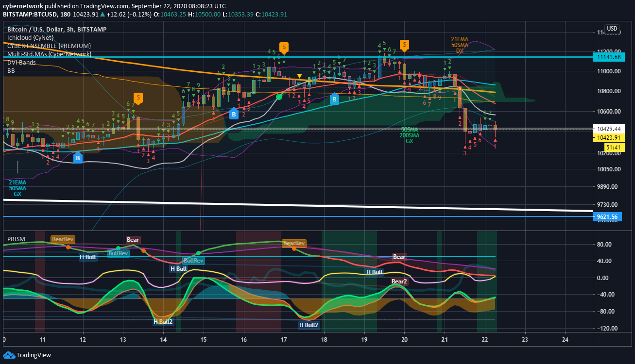The height and width of the screenshot is (364, 635).
Task: Click date 18 on the time axis
Action: click(324, 339)
